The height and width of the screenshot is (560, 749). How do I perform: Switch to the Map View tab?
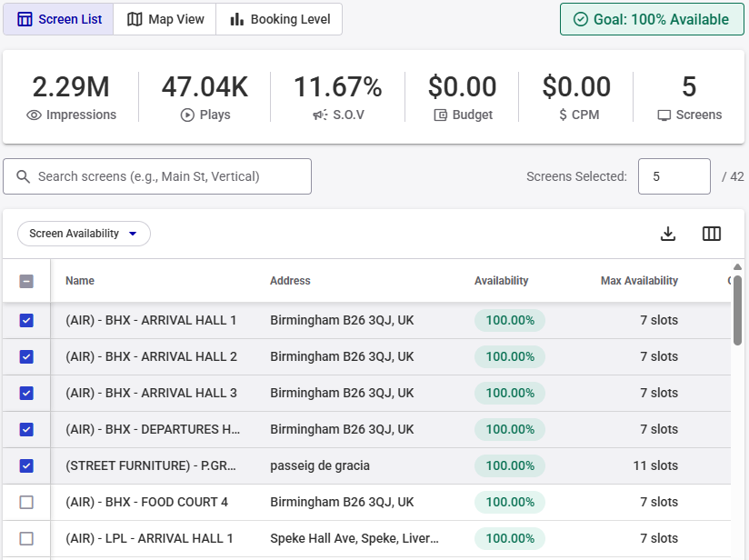coord(165,19)
